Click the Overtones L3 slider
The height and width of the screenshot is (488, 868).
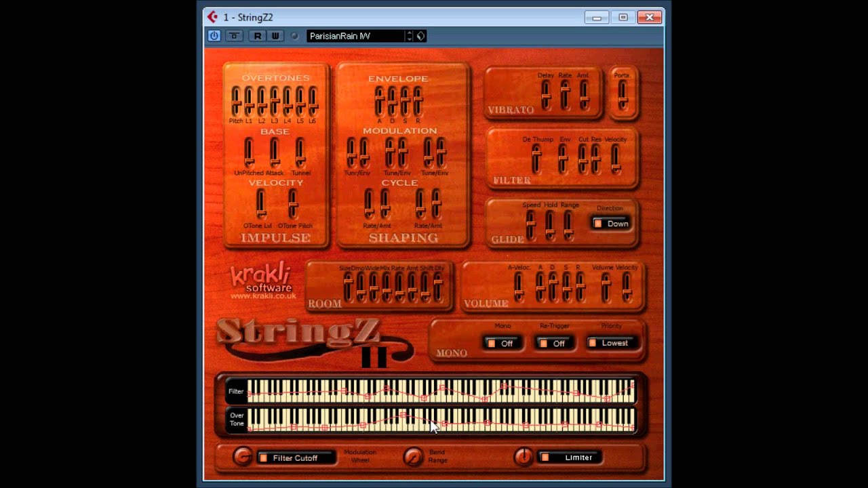(275, 101)
